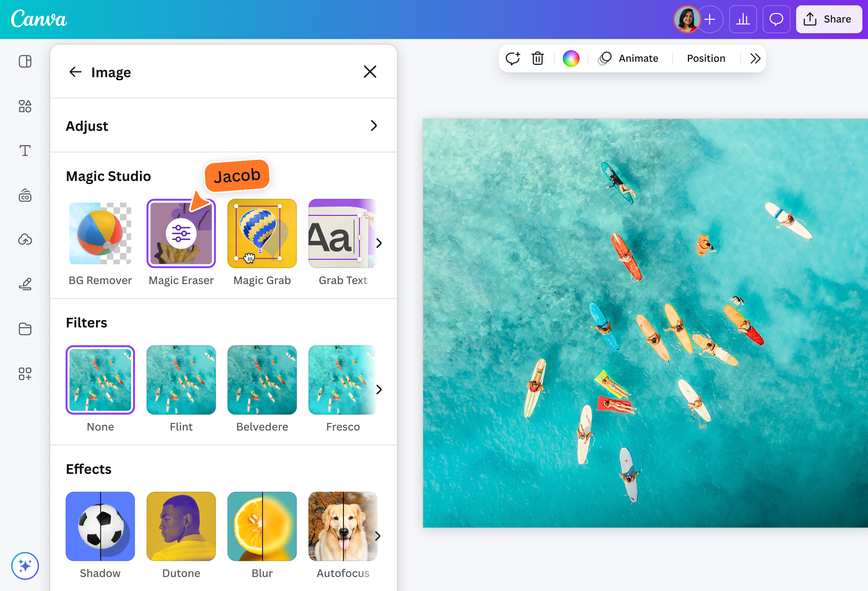The height and width of the screenshot is (591, 868).
Task: Go back from the Image panel
Action: pos(76,72)
